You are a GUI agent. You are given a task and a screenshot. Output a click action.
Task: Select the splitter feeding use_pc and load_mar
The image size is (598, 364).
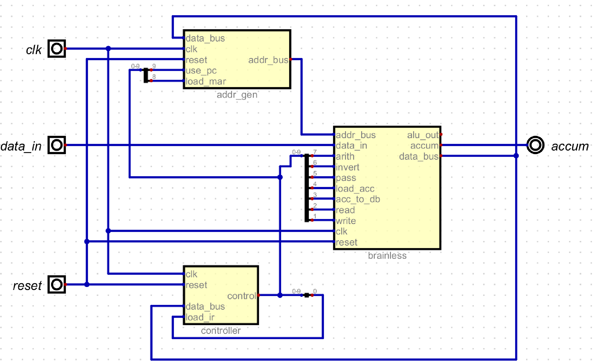(x=146, y=75)
